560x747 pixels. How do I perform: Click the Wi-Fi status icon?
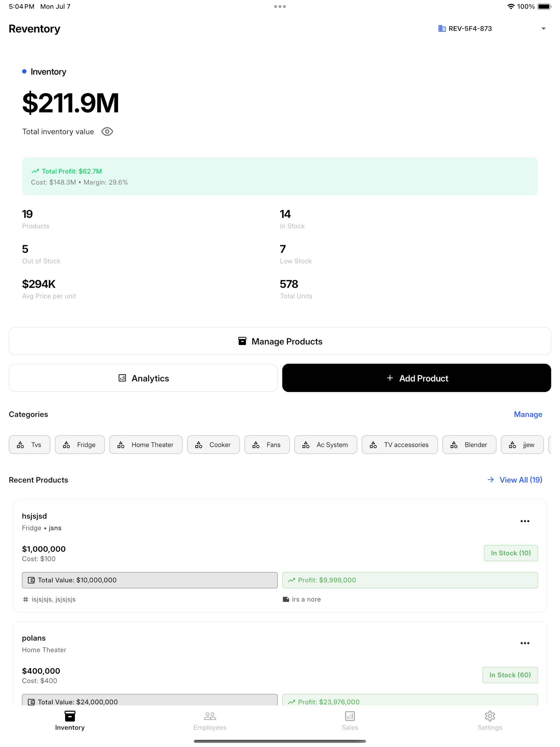point(511,7)
